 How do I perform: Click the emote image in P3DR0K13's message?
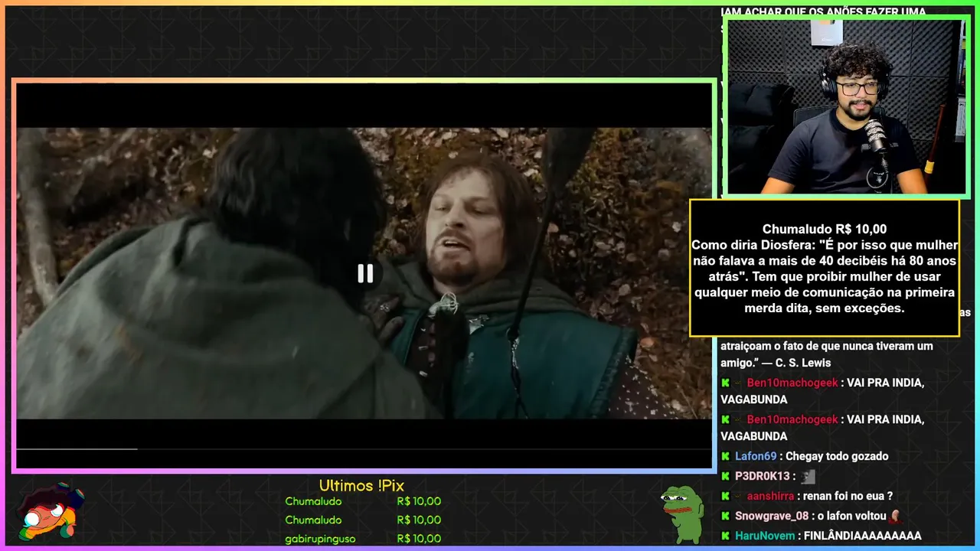pos(807,476)
